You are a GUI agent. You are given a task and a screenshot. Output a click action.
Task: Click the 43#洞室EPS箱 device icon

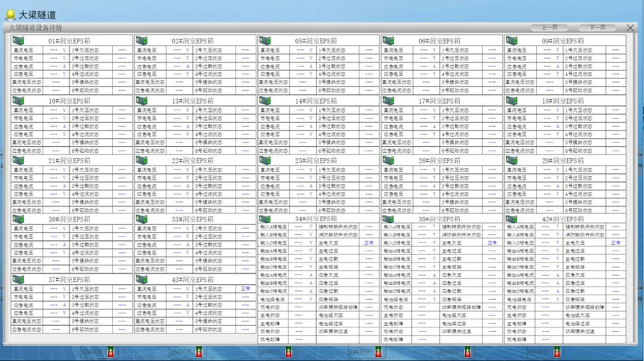pos(142,280)
